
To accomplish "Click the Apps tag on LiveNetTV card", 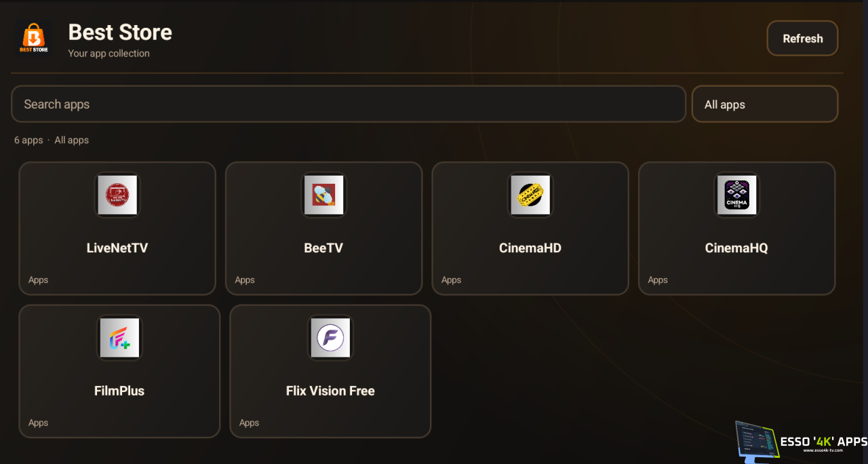I will tap(39, 280).
